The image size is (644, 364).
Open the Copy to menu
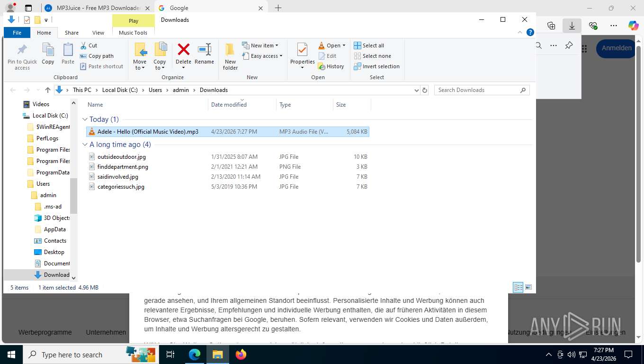pos(160,56)
